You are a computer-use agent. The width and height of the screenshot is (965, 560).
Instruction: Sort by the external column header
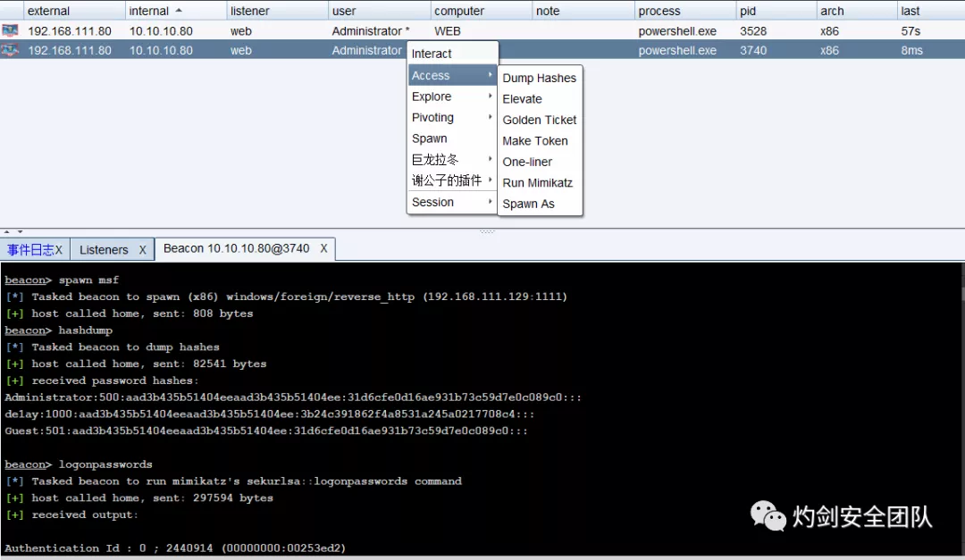(74, 11)
